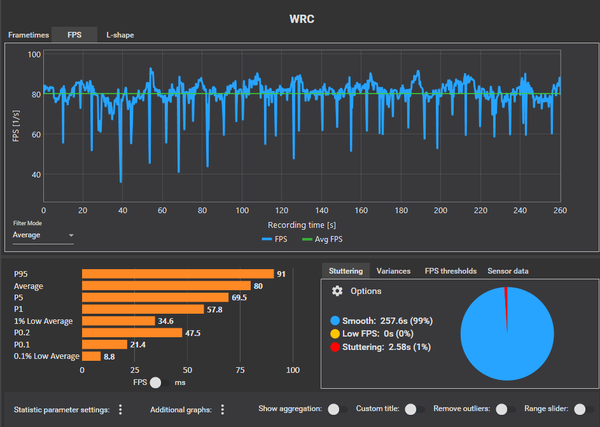Image resolution: width=600 pixels, height=427 pixels.
Task: Switch to the L-shape tab
Action: tap(120, 35)
